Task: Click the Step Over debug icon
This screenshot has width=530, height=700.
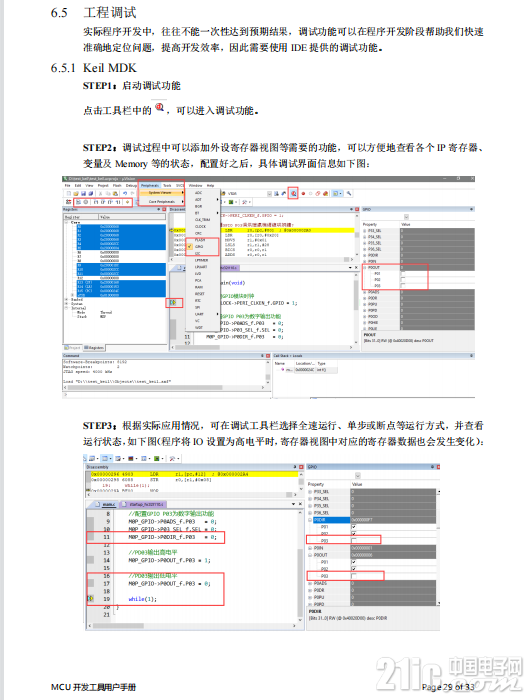Action: (103, 202)
